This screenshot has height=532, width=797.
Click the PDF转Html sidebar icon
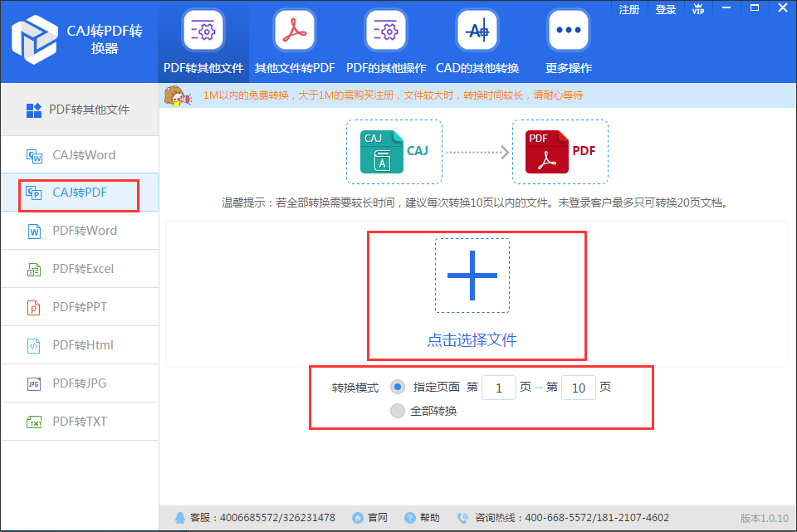coord(34,345)
